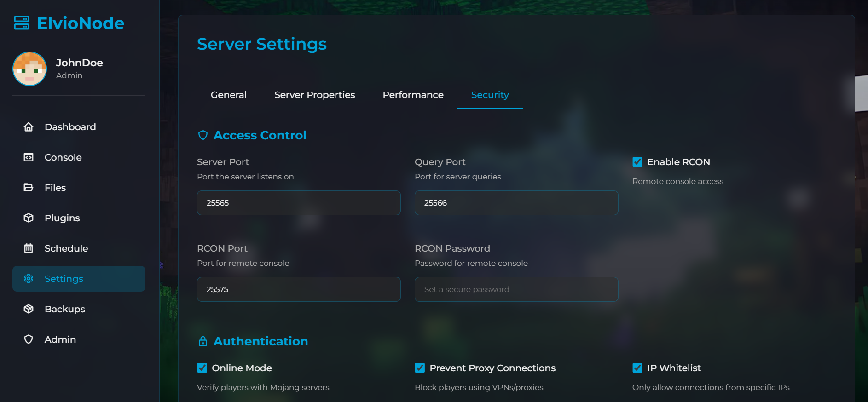868x402 pixels.
Task: Click the Files folder icon
Action: pos(29,188)
